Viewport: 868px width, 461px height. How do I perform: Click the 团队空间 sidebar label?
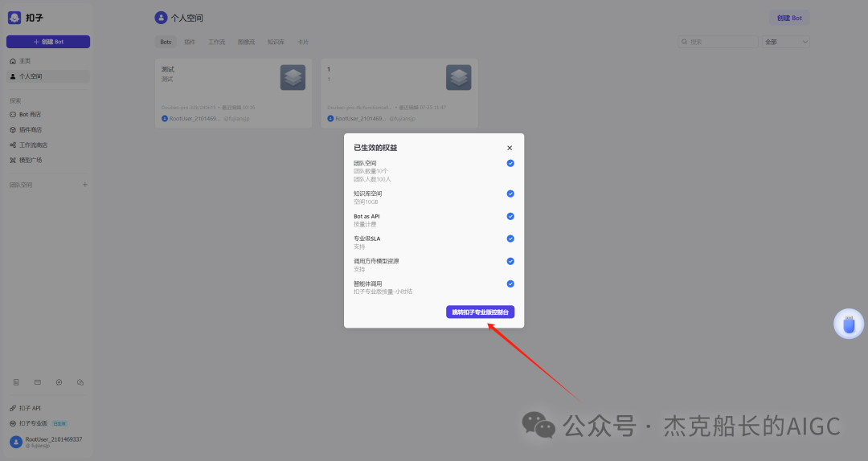point(21,185)
